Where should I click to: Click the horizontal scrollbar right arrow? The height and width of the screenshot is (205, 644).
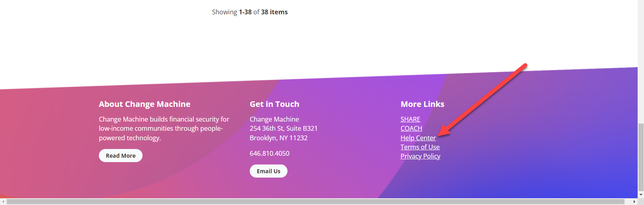(634, 202)
